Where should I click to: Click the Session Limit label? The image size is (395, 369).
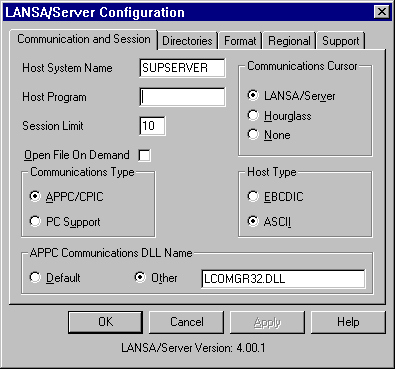(x=53, y=126)
